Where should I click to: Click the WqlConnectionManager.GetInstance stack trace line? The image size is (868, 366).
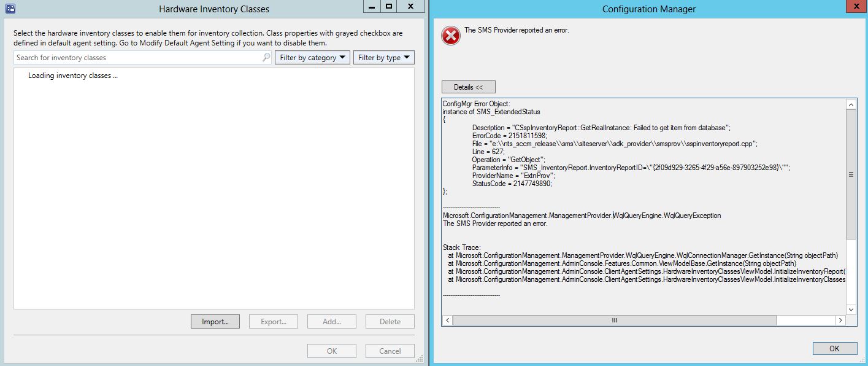click(643, 255)
